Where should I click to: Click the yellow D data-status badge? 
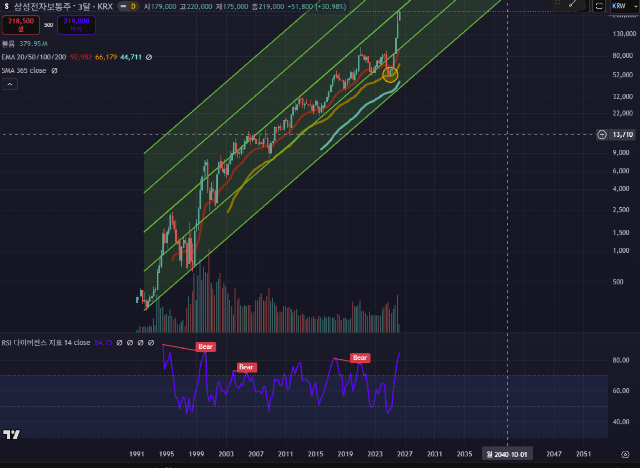click(x=133, y=7)
